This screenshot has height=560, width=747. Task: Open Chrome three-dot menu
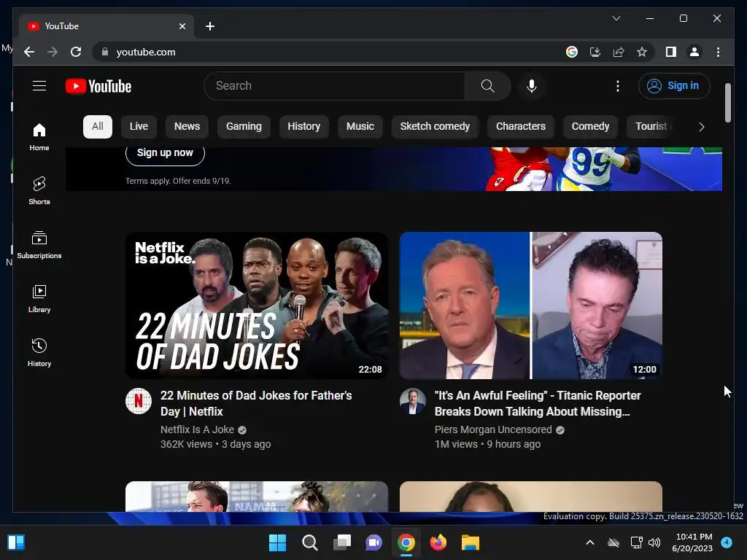718,52
